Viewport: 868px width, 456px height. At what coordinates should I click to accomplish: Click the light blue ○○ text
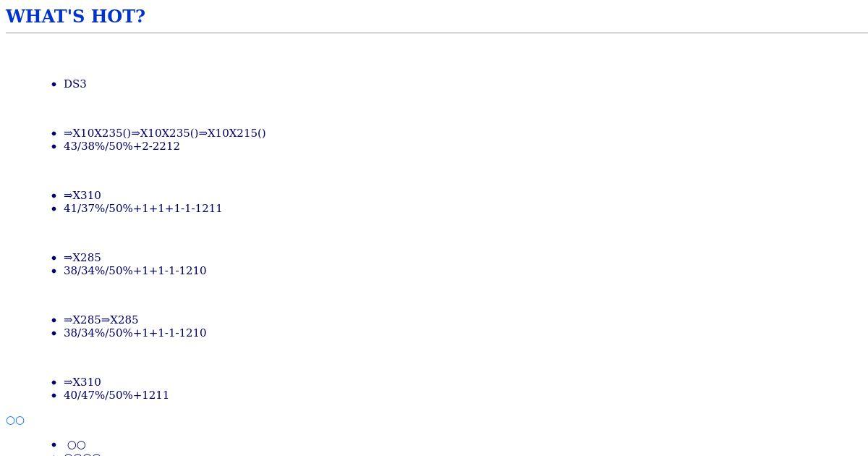[x=15, y=421]
